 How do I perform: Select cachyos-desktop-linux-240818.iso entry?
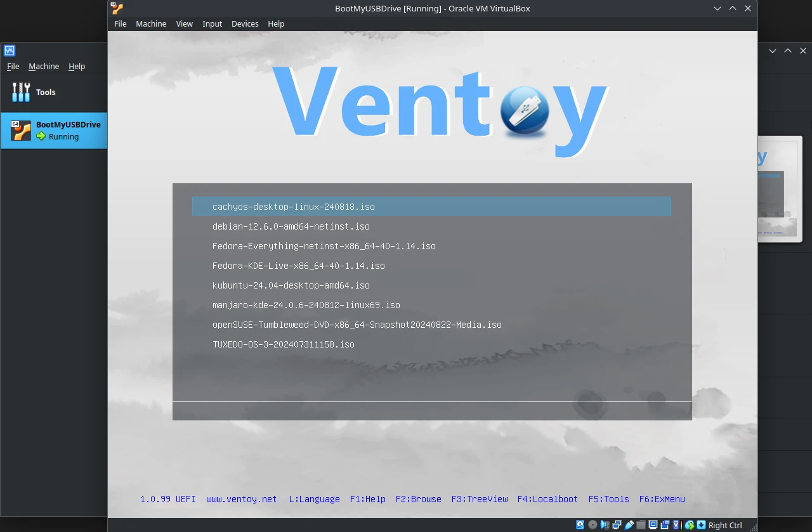(431, 207)
